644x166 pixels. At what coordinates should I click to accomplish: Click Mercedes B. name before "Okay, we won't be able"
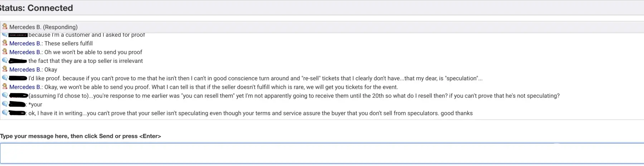[25, 87]
